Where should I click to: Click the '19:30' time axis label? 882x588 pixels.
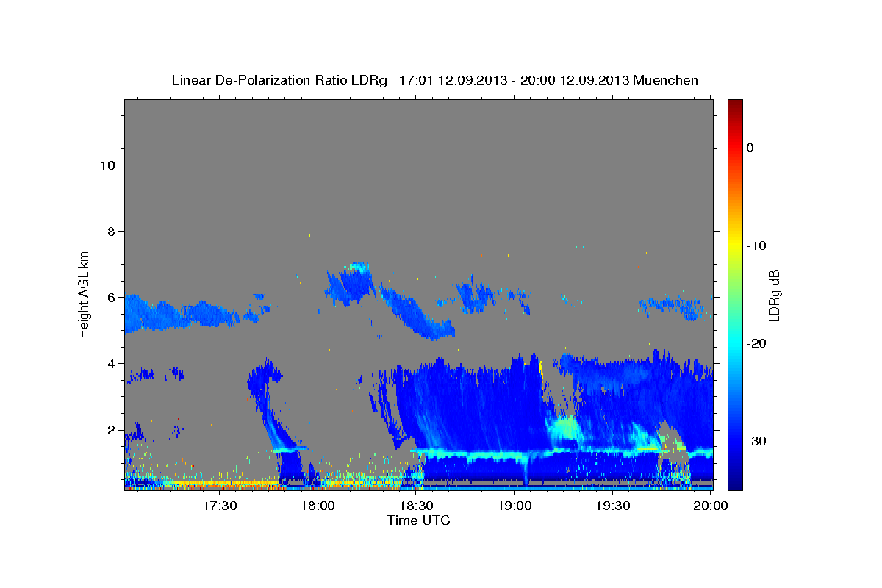(612, 506)
